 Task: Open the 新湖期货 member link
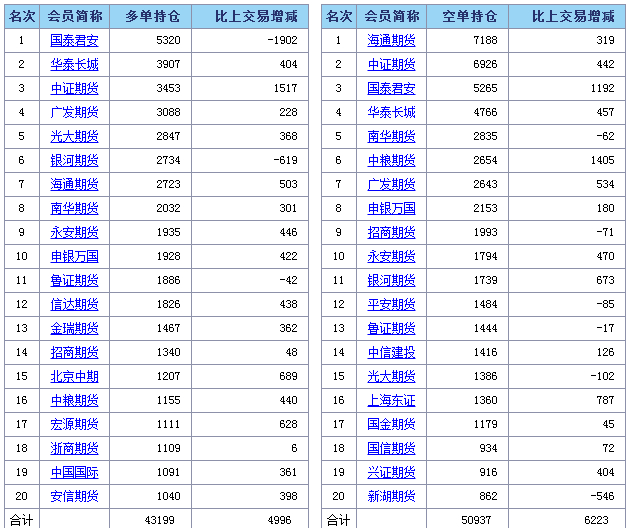[x=391, y=496]
